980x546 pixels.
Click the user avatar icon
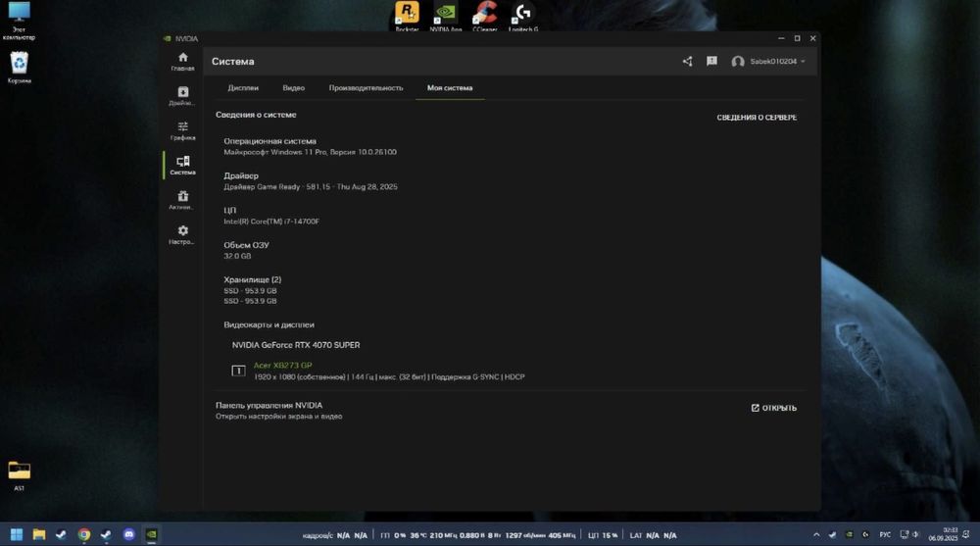[x=738, y=62]
